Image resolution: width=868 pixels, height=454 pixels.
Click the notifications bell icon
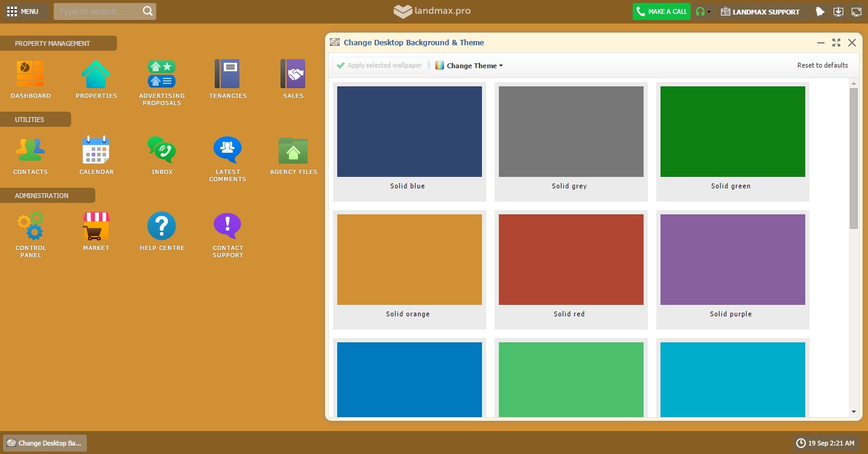click(x=820, y=11)
